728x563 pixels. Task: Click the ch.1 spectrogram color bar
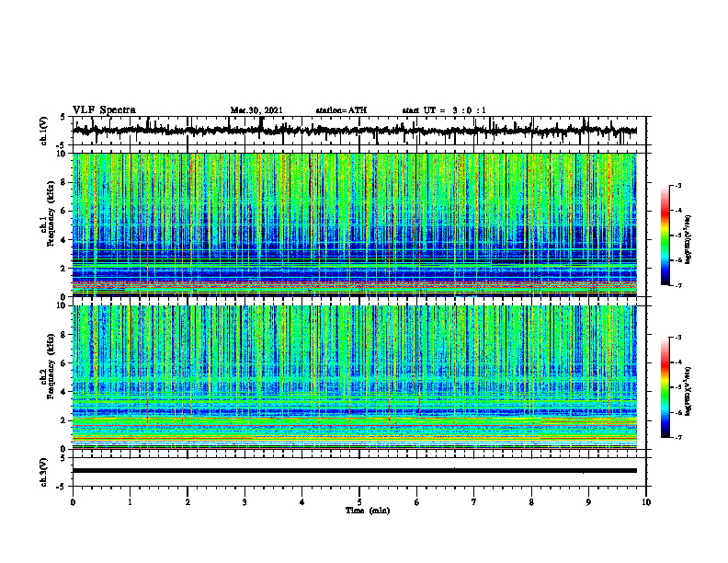pos(665,236)
